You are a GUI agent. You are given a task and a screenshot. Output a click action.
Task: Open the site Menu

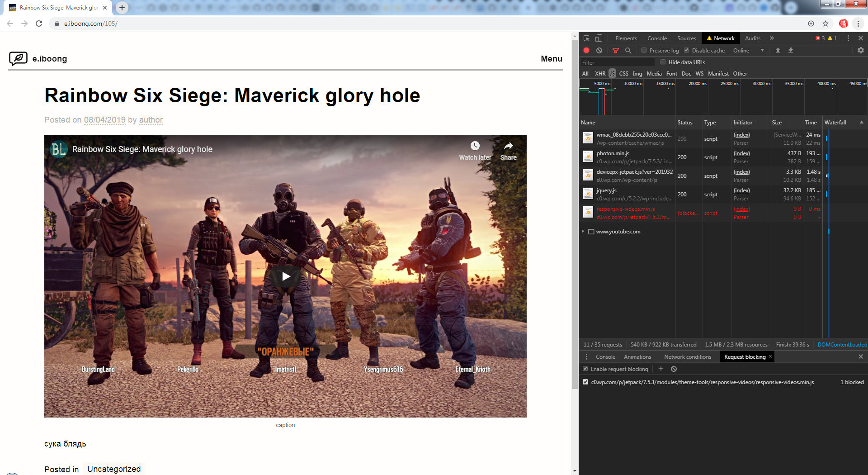(x=552, y=59)
